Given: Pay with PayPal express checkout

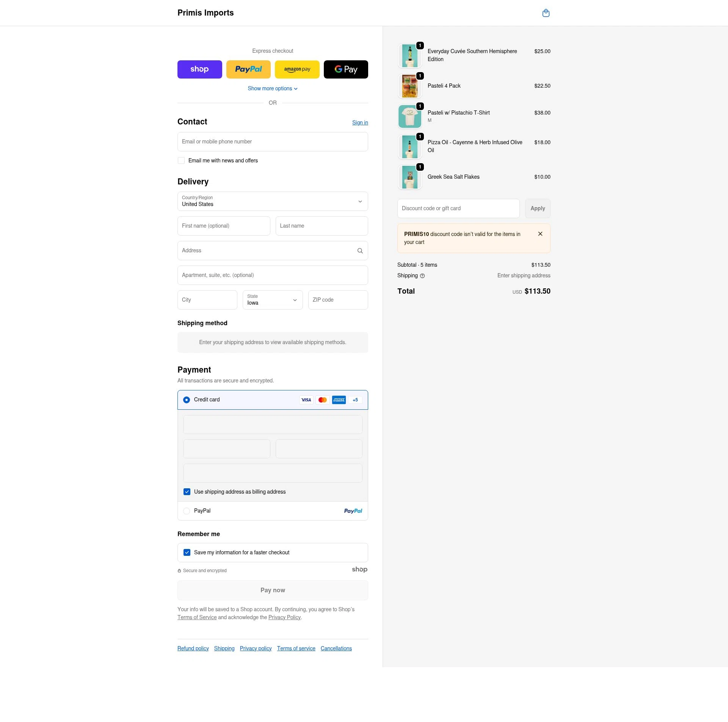Looking at the screenshot, I should pyautogui.click(x=248, y=69).
